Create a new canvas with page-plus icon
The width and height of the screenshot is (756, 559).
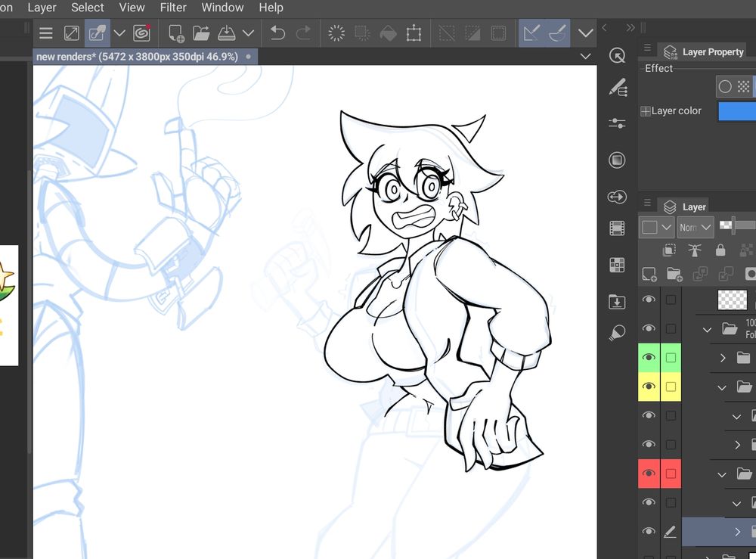(x=176, y=33)
